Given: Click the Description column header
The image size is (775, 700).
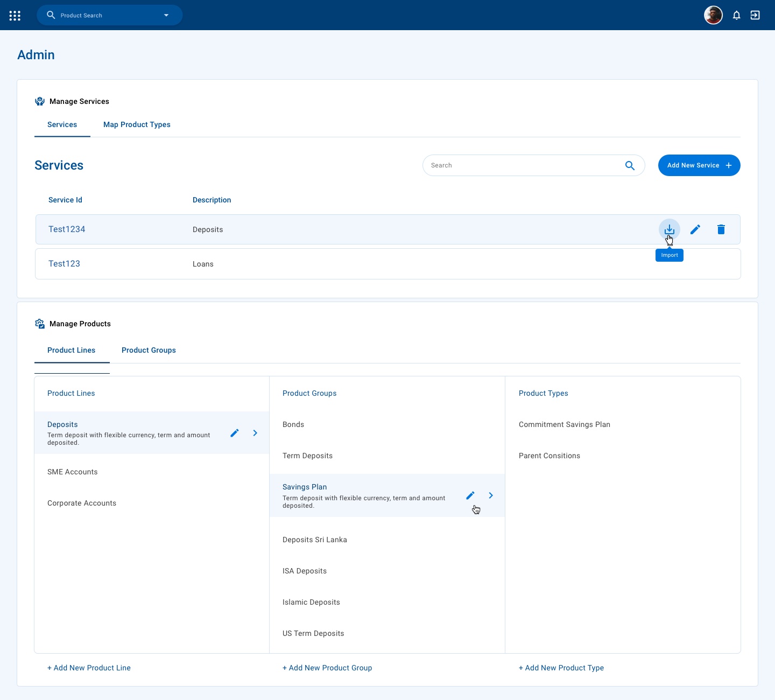Looking at the screenshot, I should click(x=212, y=200).
